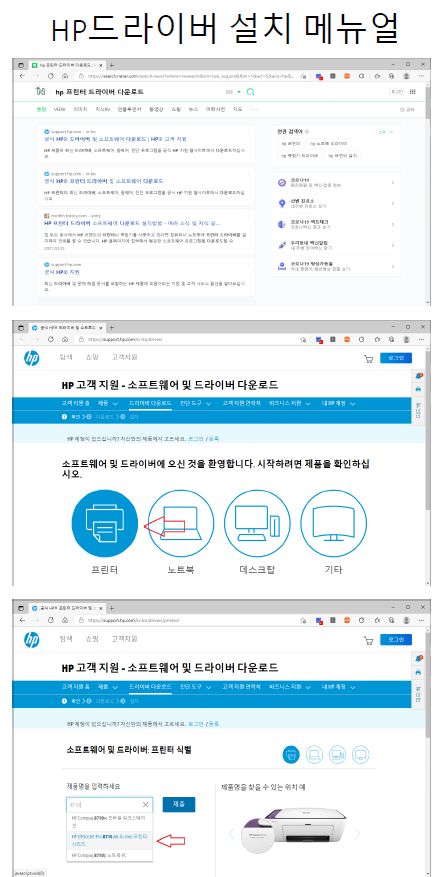Select the 기타 monitor circle icon
This screenshot has width=443, height=877.
tap(333, 522)
